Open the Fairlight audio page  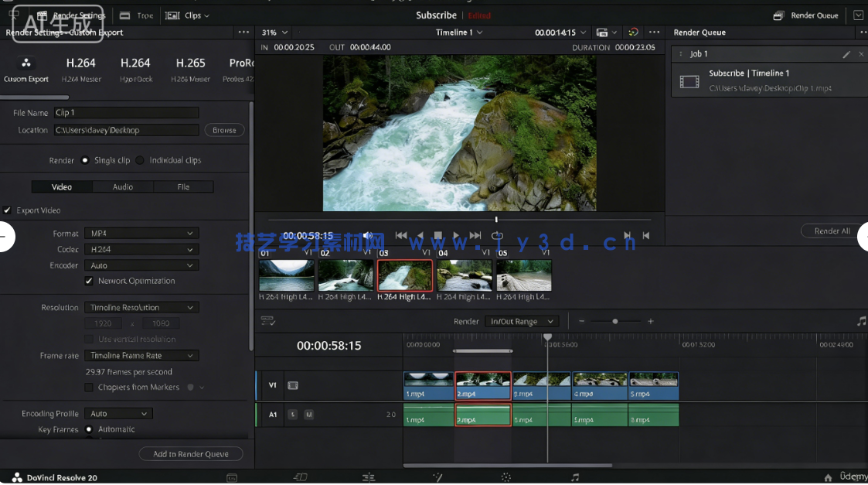click(576, 476)
